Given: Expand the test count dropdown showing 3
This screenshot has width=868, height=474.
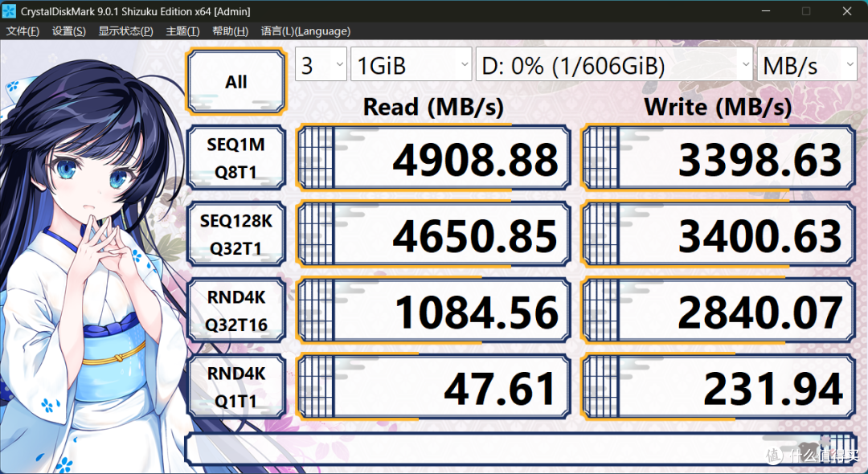Looking at the screenshot, I should click(x=321, y=64).
